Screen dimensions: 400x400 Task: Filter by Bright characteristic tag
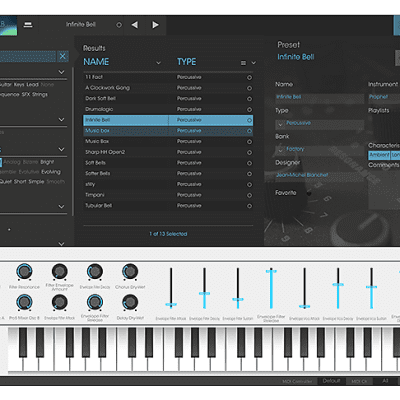pyautogui.click(x=47, y=162)
